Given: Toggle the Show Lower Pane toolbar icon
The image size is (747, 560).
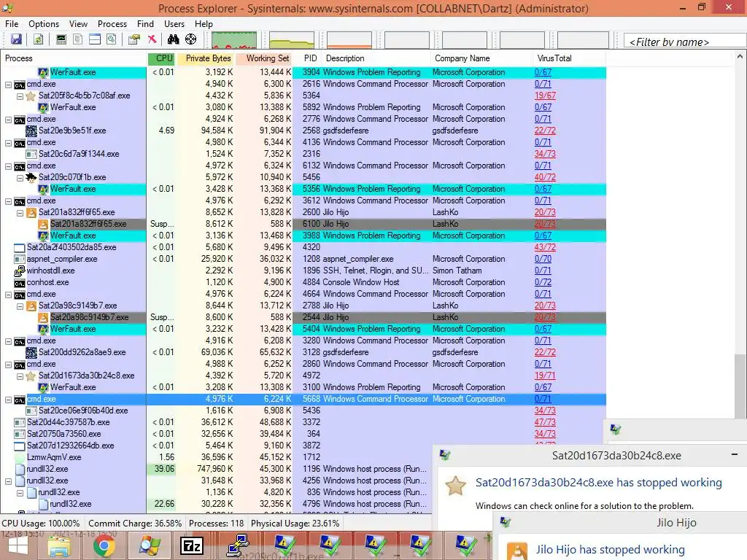Looking at the screenshot, I should pos(95,39).
